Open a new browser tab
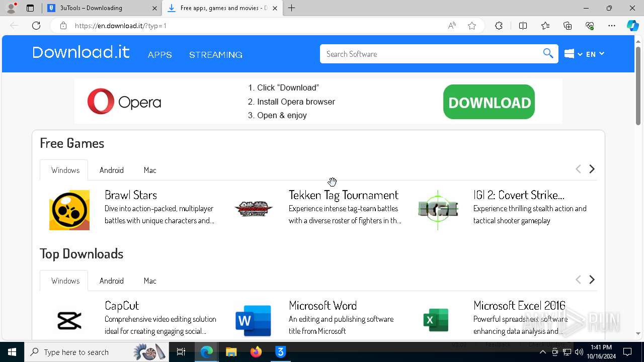The height and width of the screenshot is (362, 644). 292,8
